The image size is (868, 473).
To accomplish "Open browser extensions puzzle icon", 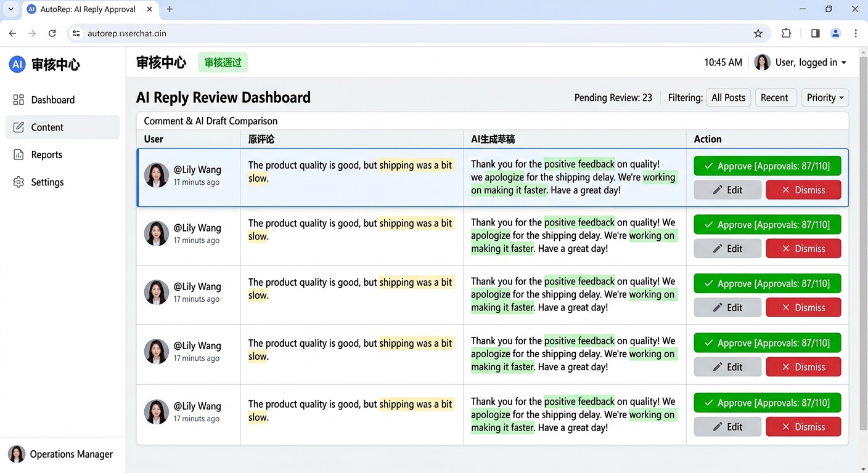I will [x=786, y=33].
